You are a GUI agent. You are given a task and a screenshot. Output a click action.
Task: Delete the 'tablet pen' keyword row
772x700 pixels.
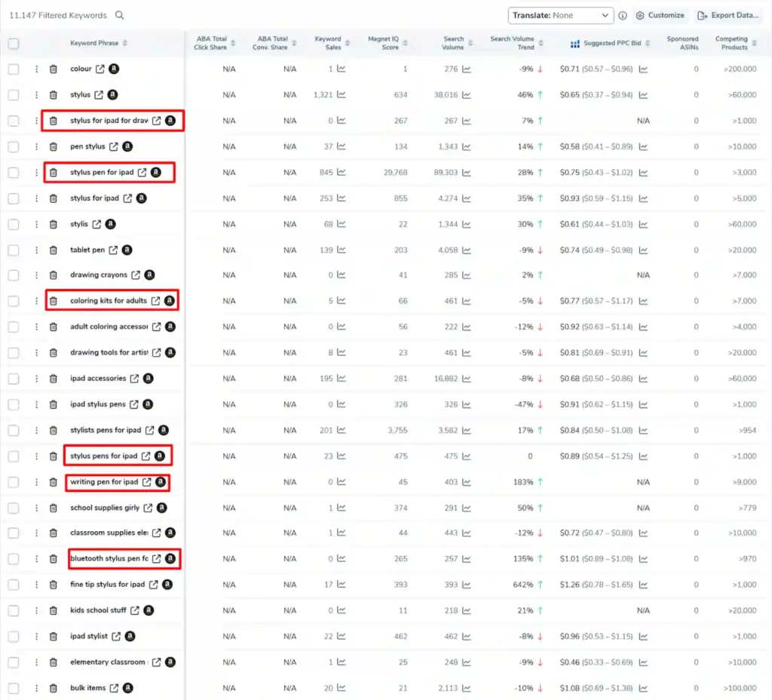click(x=54, y=250)
